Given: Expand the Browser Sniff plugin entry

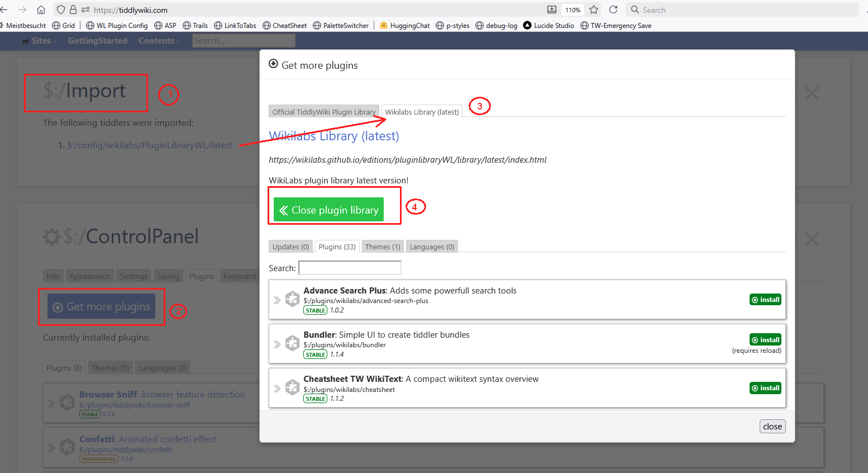Looking at the screenshot, I should [x=51, y=403].
